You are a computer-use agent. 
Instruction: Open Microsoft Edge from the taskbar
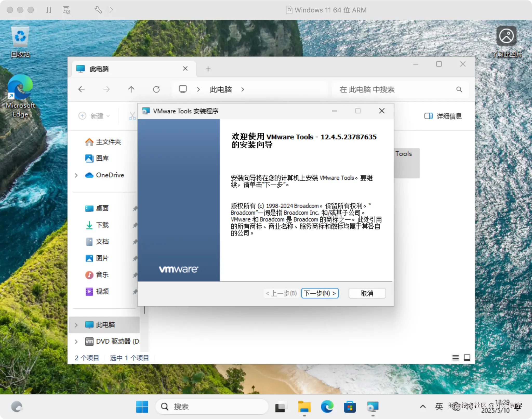(x=327, y=407)
